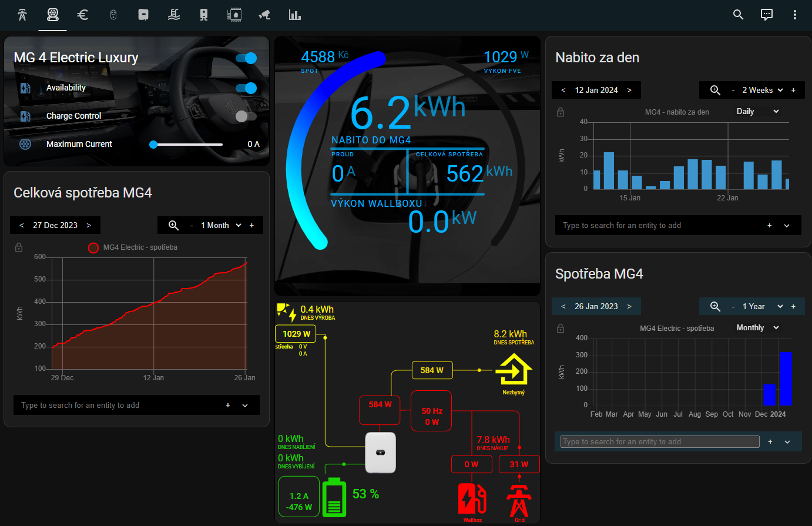
Task: Open the three-dot overflow menu
Action: 795,15
